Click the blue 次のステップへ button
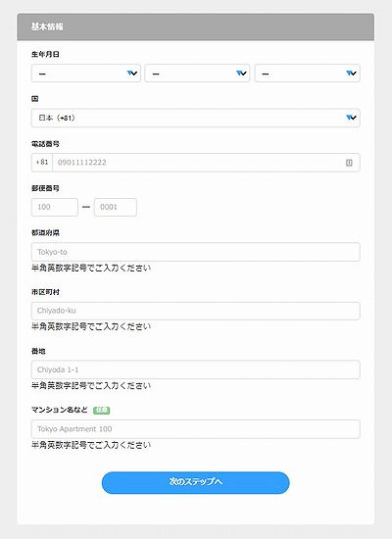The image size is (392, 539). tap(196, 482)
